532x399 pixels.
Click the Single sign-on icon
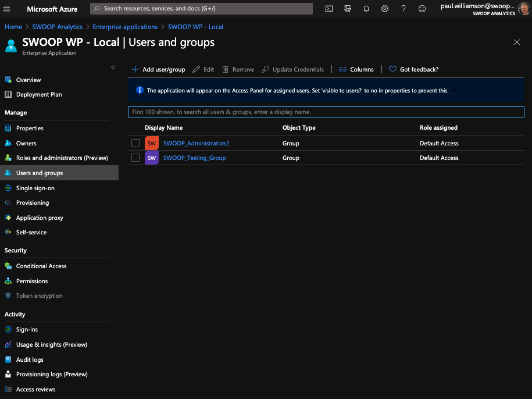[8, 188]
